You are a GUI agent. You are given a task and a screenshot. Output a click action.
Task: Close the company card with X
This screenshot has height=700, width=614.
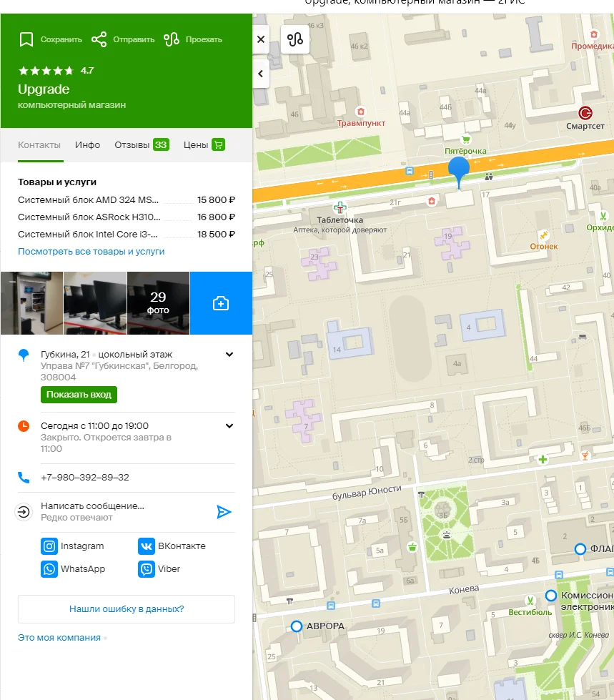[x=261, y=39]
